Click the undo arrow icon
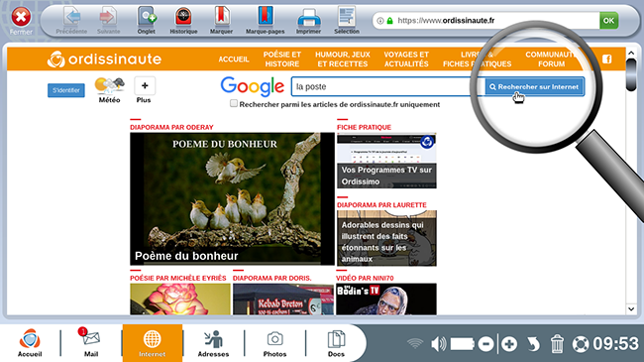644x362 pixels. point(533,344)
